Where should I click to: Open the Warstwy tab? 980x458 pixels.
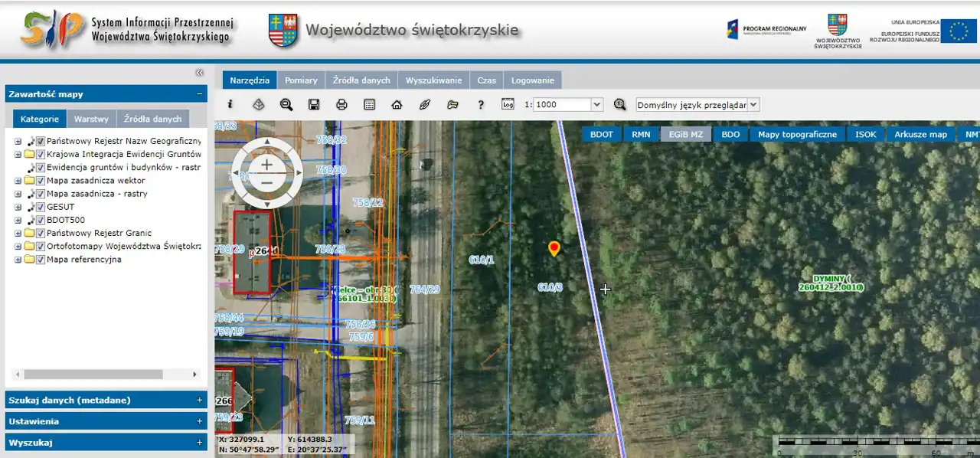pos(91,119)
